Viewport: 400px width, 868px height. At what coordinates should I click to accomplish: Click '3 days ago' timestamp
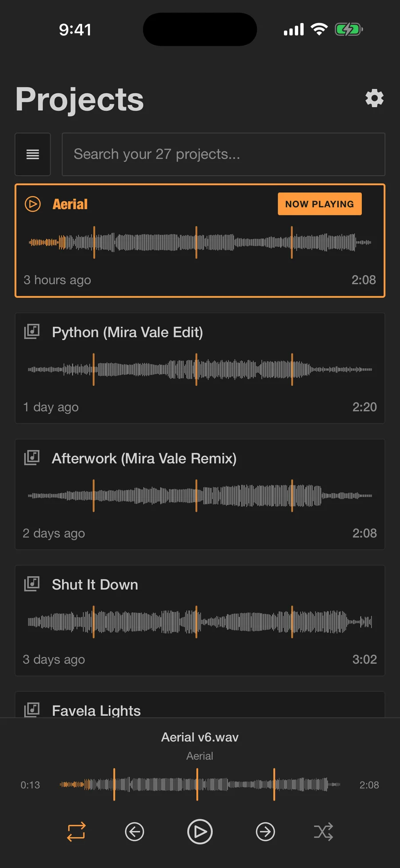pyautogui.click(x=54, y=659)
